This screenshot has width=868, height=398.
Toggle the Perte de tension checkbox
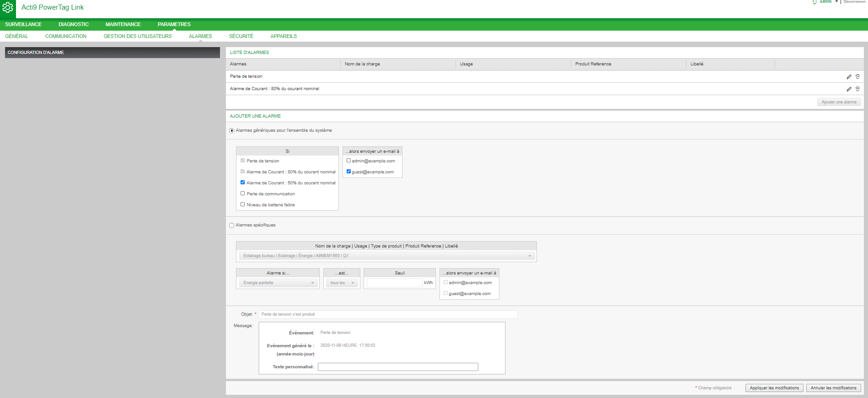coord(242,161)
